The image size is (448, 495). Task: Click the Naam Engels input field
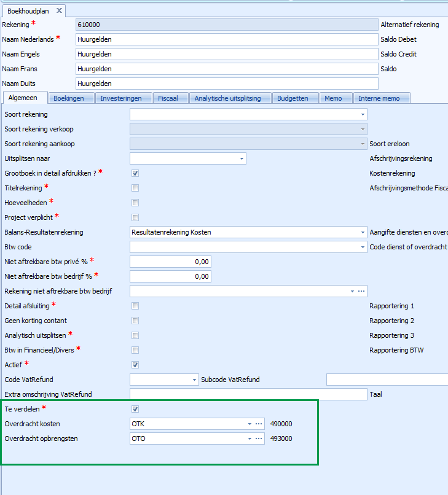pos(226,54)
